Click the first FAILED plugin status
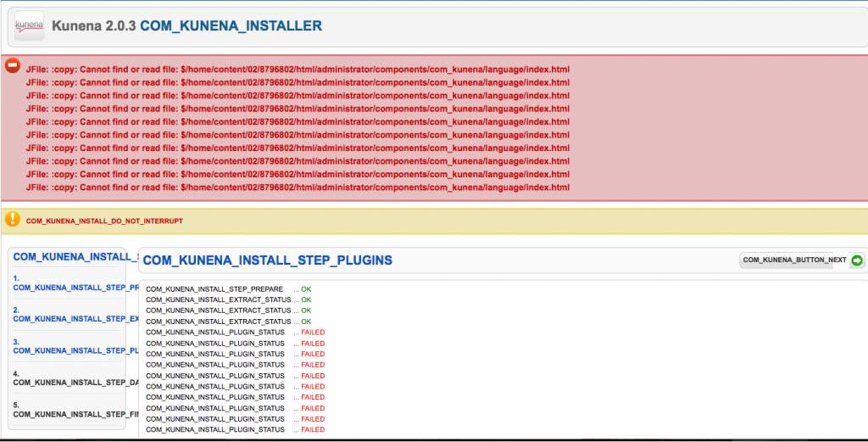Viewport: 868px width, 442px height. point(313,333)
